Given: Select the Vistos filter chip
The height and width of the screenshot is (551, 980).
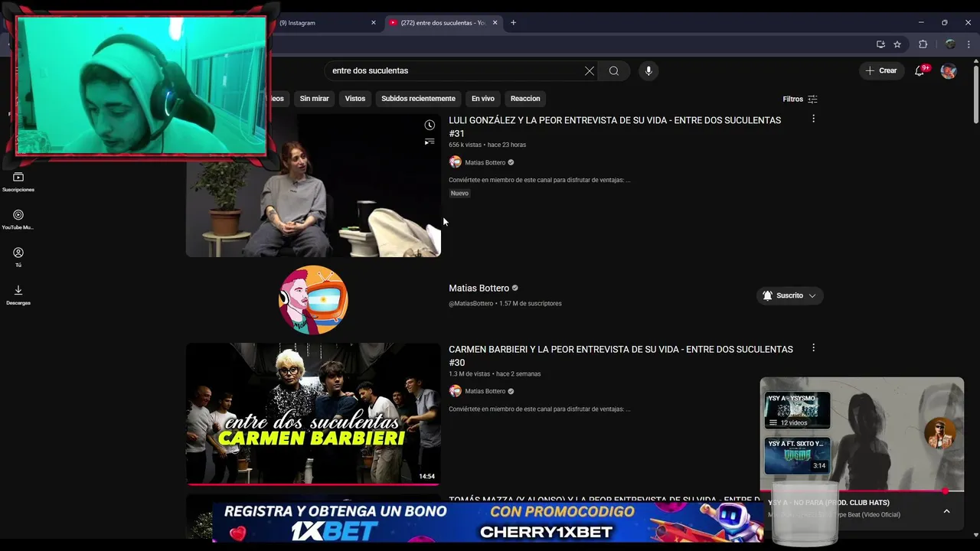Looking at the screenshot, I should coord(355,99).
